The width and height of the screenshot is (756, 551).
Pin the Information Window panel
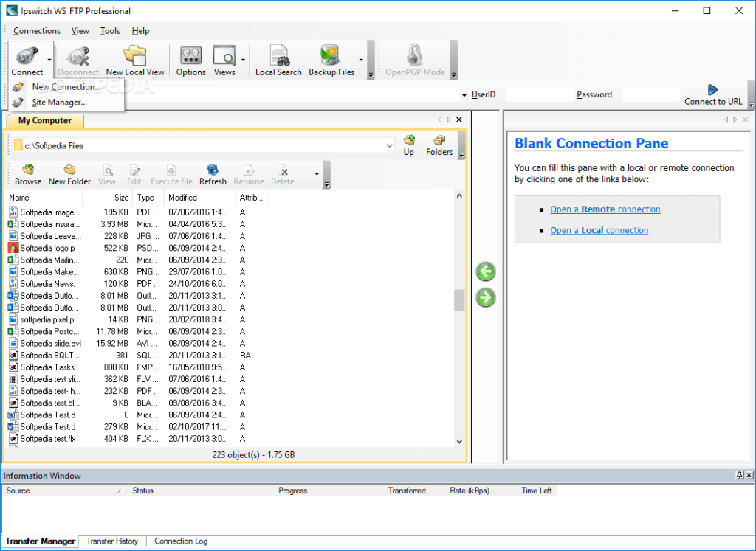point(740,476)
